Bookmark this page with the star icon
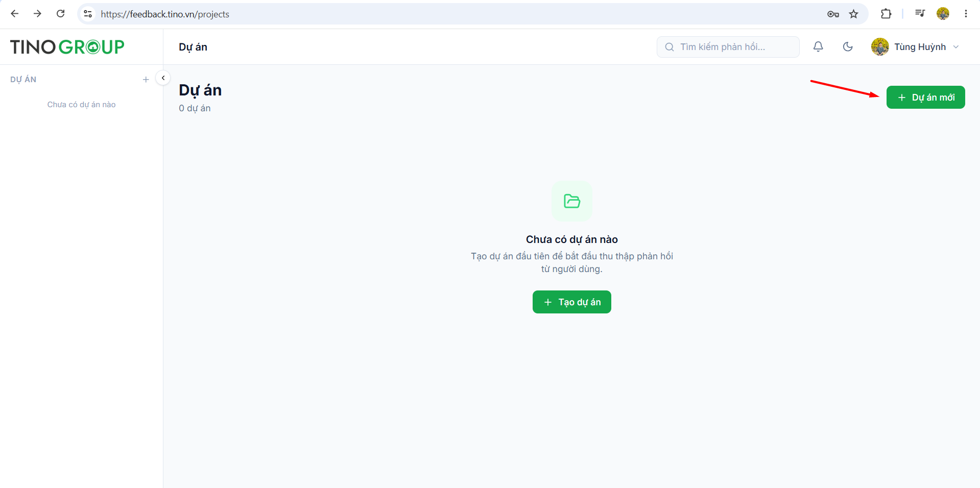This screenshot has width=980, height=488. [854, 14]
